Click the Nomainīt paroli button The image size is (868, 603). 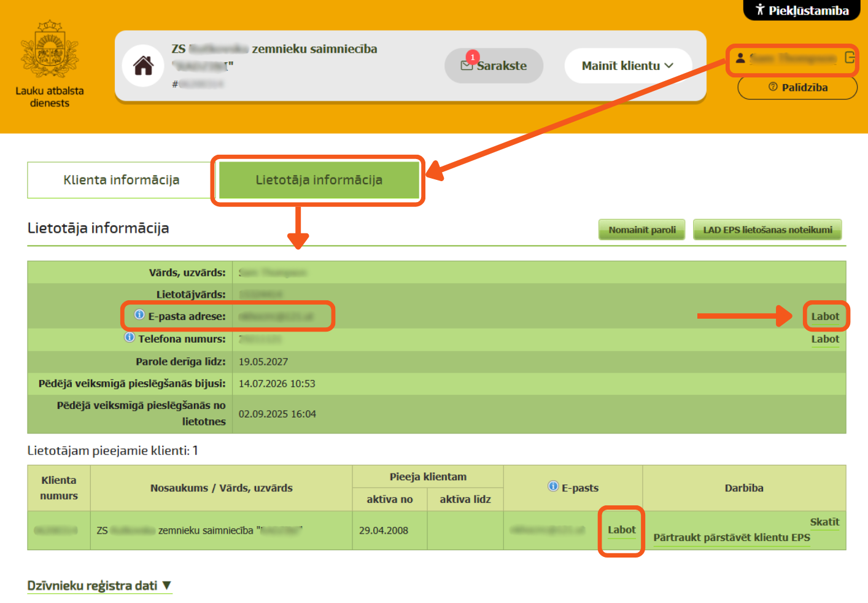[x=642, y=230]
